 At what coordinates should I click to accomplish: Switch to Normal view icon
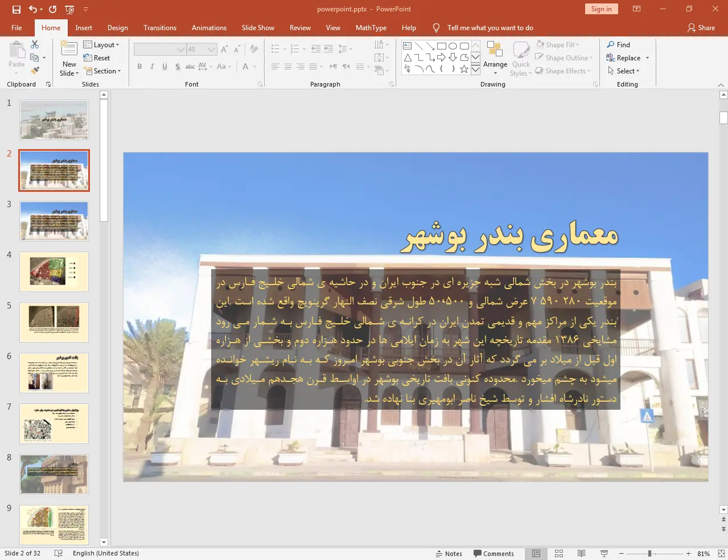pyautogui.click(x=536, y=553)
